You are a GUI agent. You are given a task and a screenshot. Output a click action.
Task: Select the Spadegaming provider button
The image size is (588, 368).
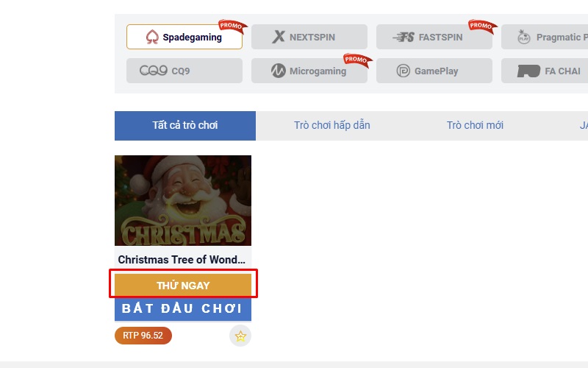coord(184,37)
